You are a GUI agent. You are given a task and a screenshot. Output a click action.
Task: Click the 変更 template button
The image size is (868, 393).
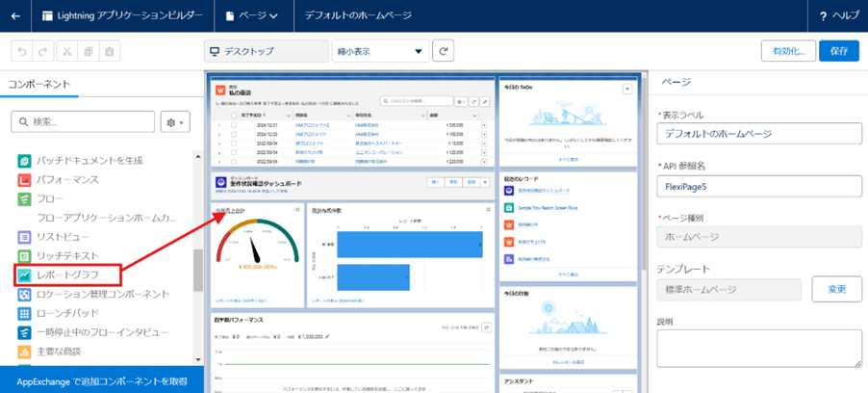pos(837,289)
